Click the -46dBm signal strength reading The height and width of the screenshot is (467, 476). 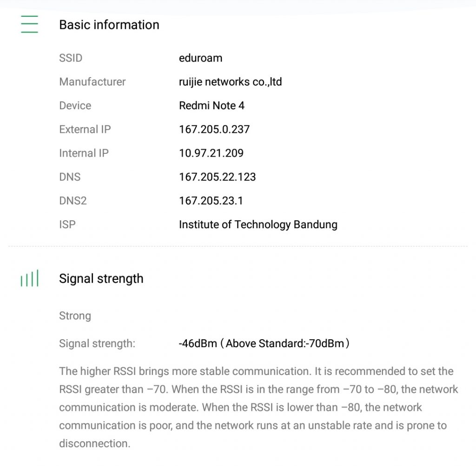point(198,344)
